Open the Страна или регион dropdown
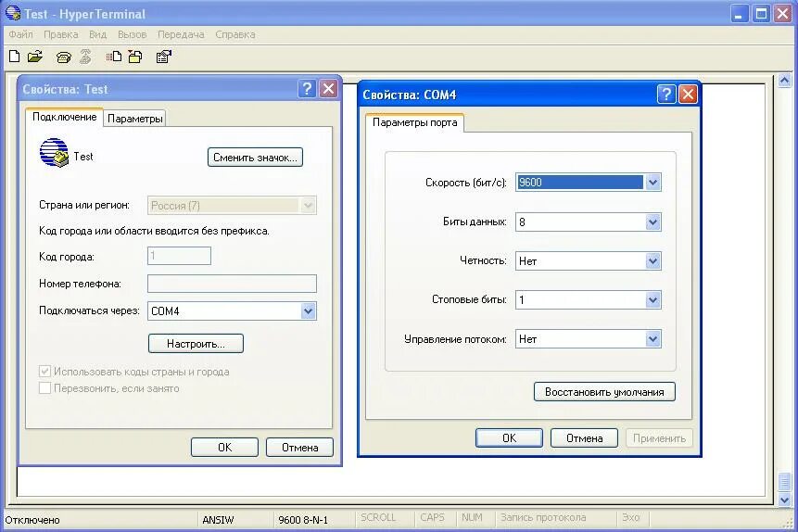 pyautogui.click(x=308, y=206)
